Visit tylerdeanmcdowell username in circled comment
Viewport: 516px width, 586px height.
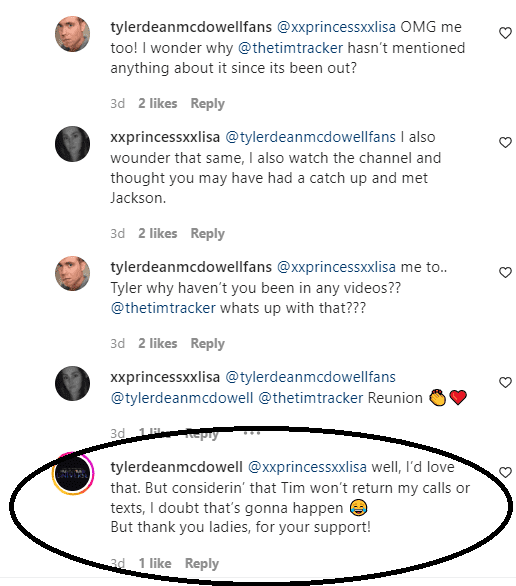pyautogui.click(x=176, y=467)
